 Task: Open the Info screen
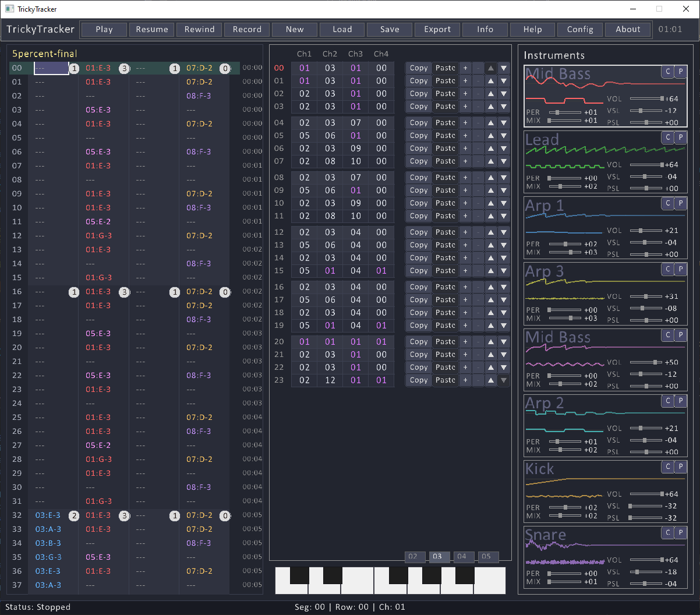485,29
